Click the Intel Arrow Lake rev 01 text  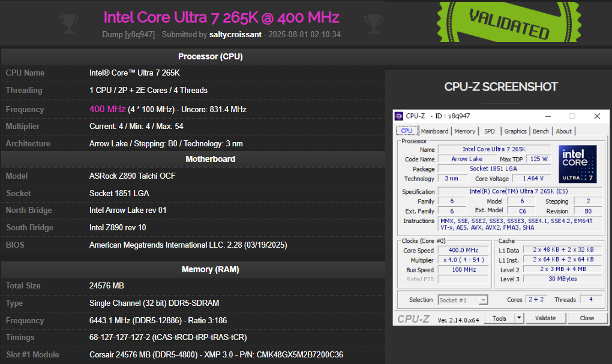(x=128, y=210)
